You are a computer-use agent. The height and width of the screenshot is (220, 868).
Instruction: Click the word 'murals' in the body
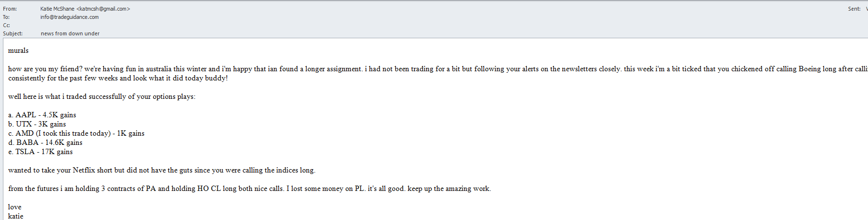pyautogui.click(x=18, y=50)
